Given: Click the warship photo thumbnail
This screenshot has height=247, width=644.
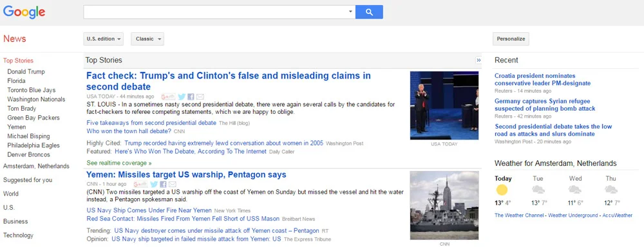Looking at the screenshot, I should point(444,206).
